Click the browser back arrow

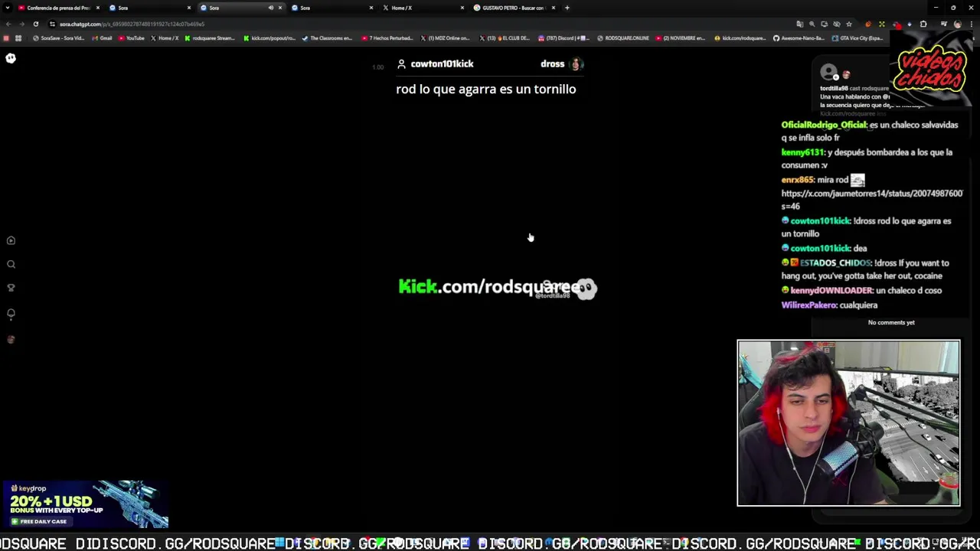tap(8, 24)
